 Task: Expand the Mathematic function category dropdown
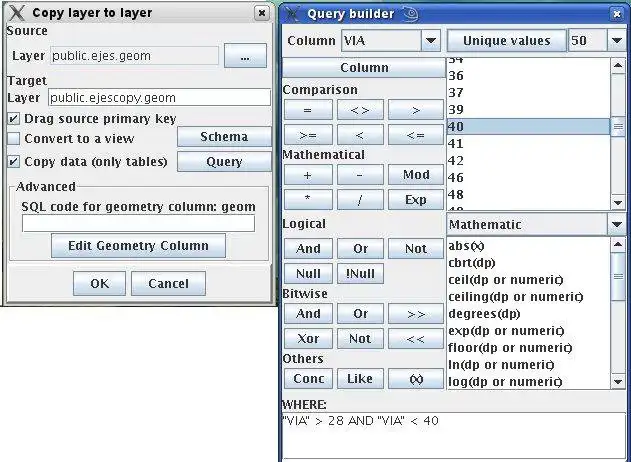(x=617, y=225)
